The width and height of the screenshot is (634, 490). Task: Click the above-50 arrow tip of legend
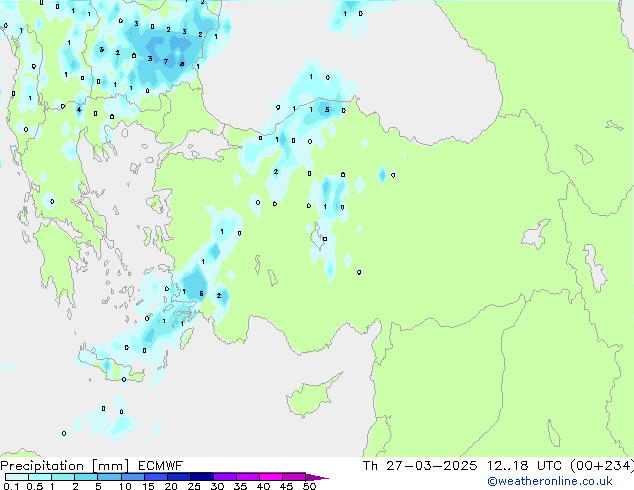(x=317, y=477)
